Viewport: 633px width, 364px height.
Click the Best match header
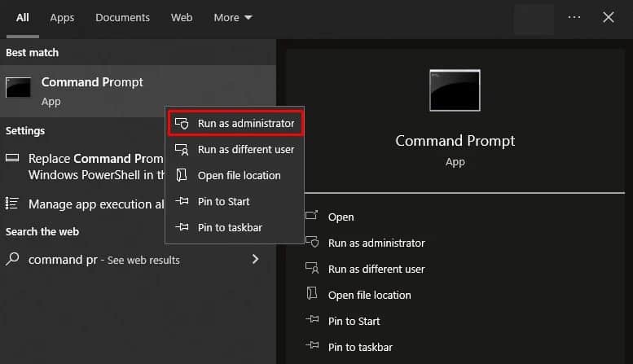(32, 52)
